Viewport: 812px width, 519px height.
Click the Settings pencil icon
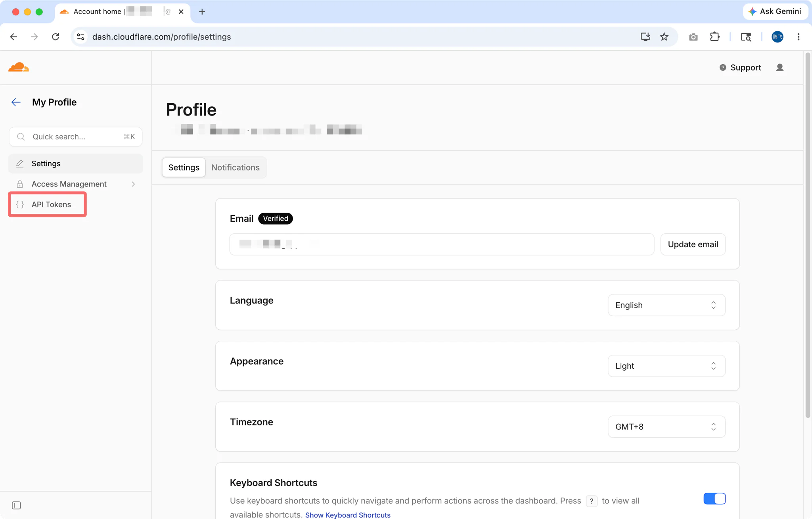[x=20, y=163]
